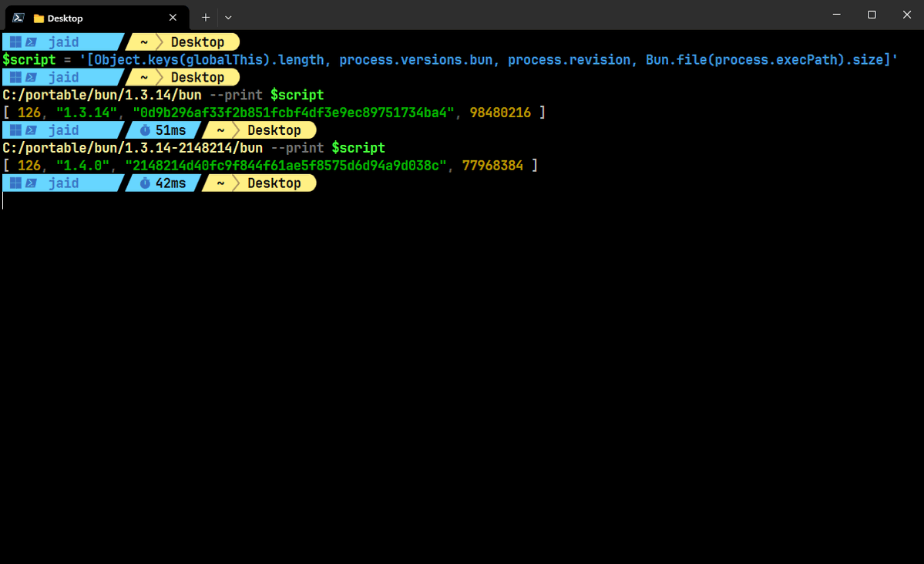Click the Desktop path segment in the last prompt
924x564 pixels.
(274, 183)
